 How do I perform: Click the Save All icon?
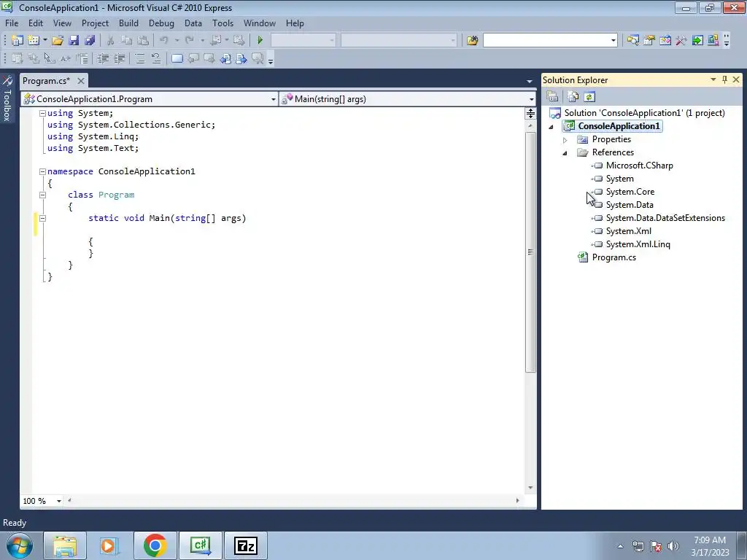[90, 41]
